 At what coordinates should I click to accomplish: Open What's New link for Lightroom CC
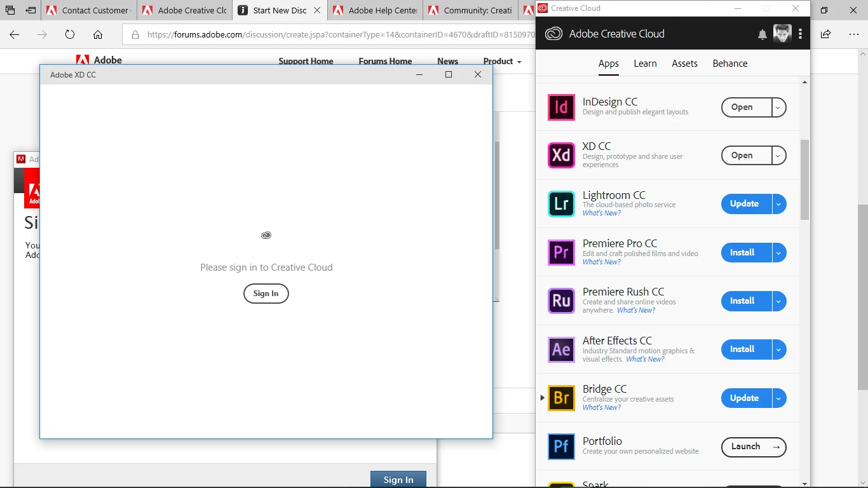tap(602, 213)
